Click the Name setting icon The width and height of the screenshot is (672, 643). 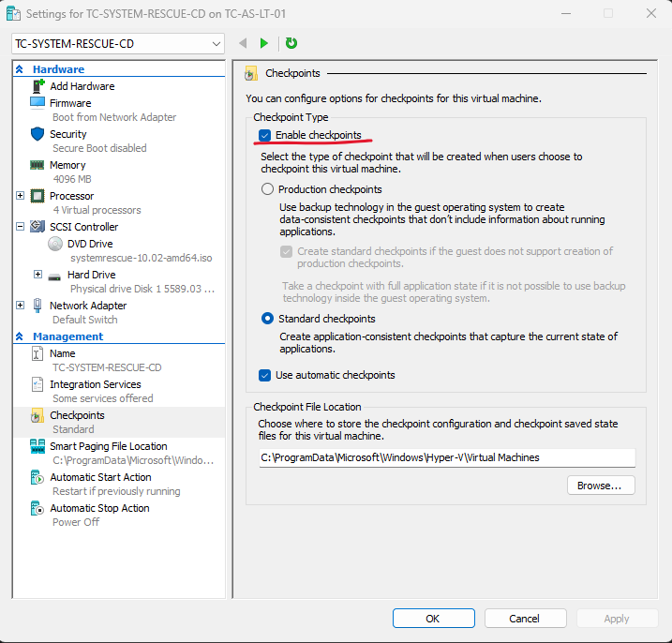coord(37,353)
